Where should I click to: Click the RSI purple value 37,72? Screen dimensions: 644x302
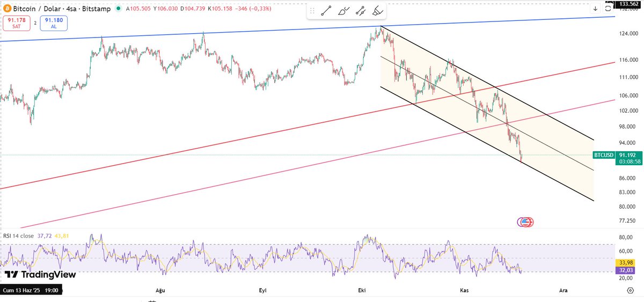point(45,235)
